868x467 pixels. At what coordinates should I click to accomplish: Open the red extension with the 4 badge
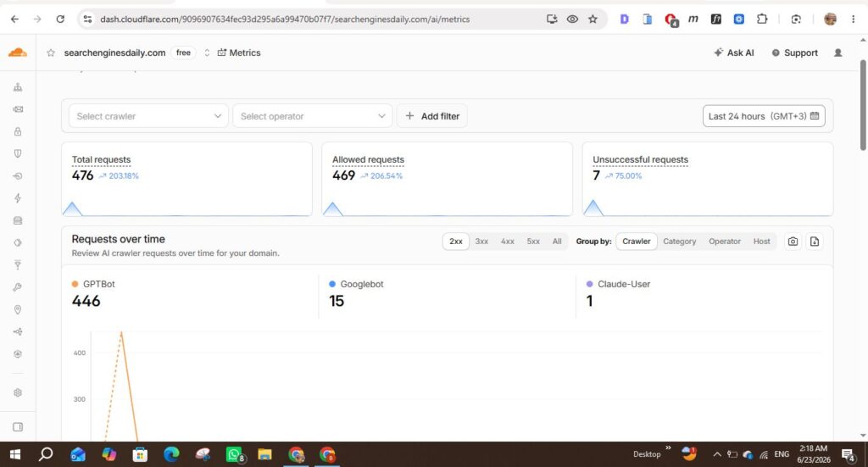(671, 20)
